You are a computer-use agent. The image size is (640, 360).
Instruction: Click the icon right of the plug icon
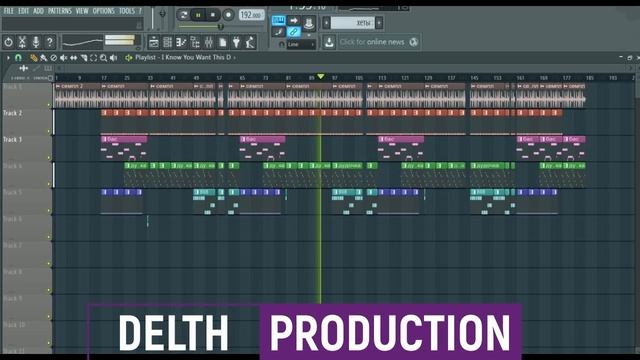click(x=250, y=42)
